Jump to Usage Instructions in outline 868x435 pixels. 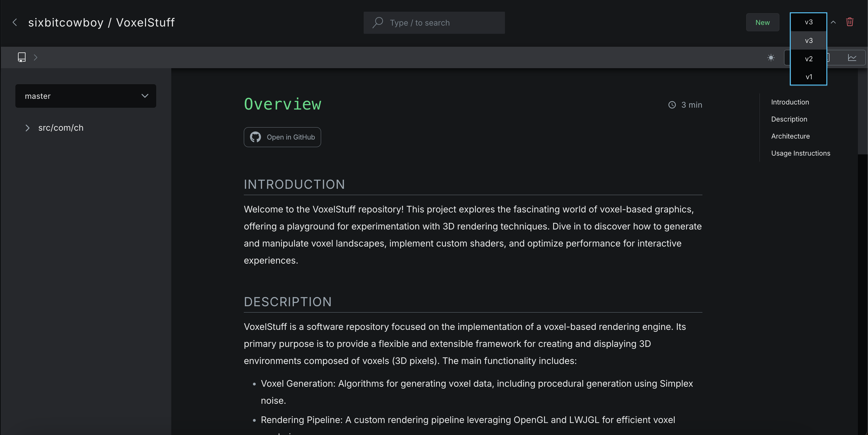pyautogui.click(x=801, y=153)
